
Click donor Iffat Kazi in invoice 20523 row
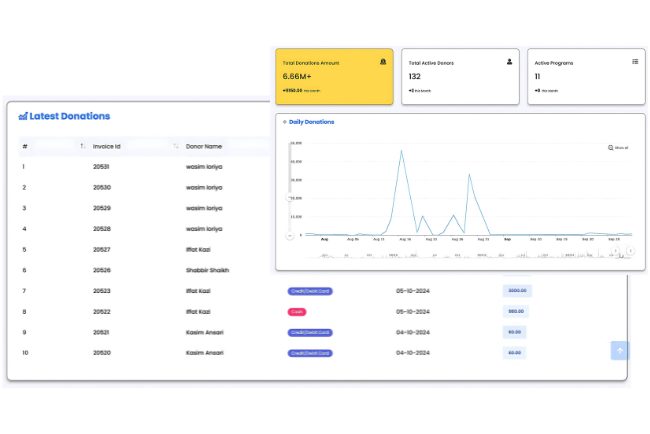[x=198, y=291]
